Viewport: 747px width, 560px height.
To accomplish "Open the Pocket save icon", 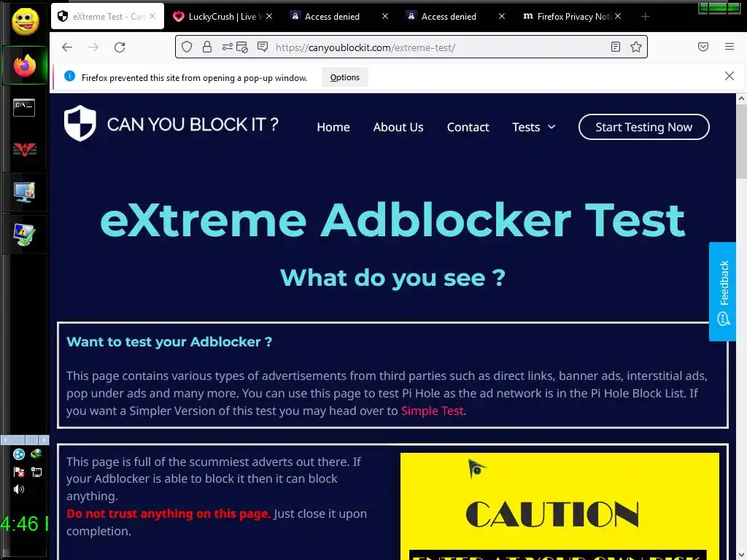I will [703, 47].
